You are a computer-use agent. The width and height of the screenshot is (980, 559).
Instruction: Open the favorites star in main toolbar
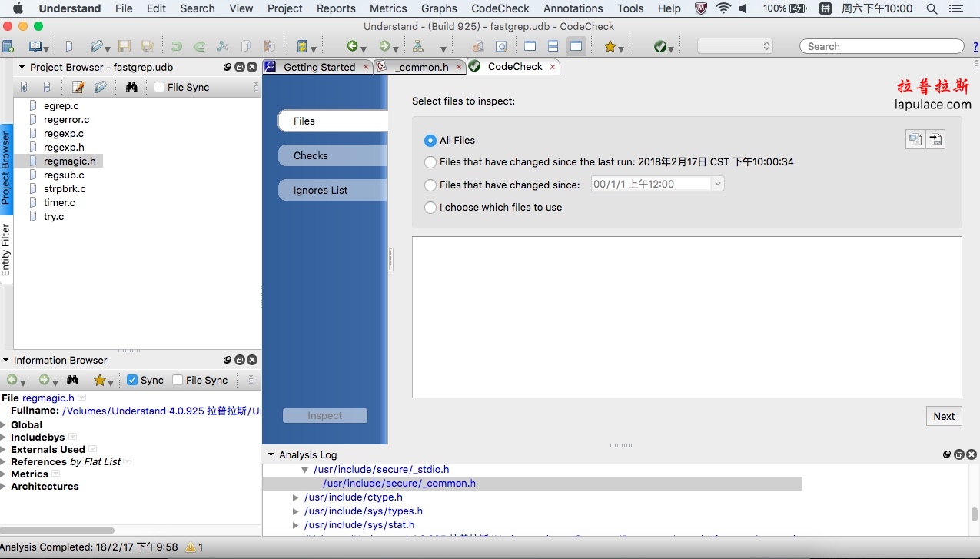[610, 46]
